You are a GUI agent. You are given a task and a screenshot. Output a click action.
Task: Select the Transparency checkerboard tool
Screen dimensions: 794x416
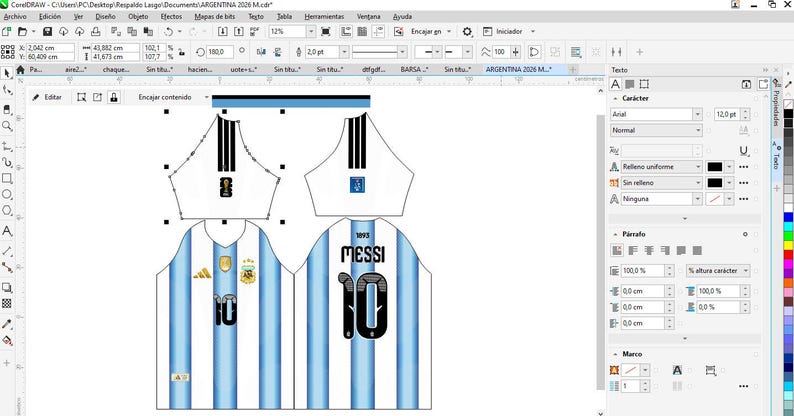[x=7, y=304]
